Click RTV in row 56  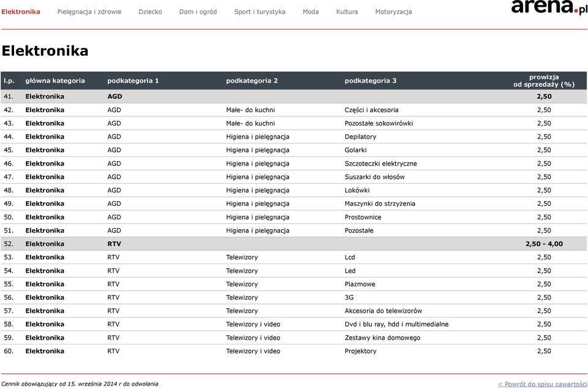point(113,297)
